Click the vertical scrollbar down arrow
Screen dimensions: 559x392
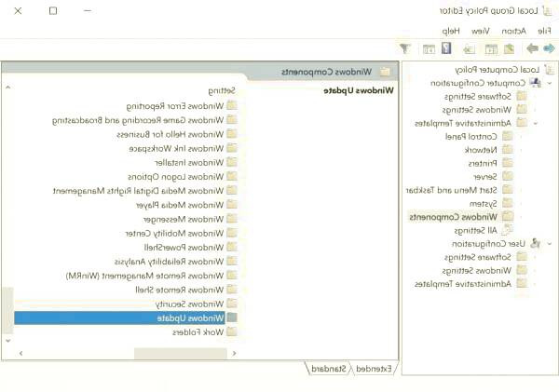tap(7, 341)
